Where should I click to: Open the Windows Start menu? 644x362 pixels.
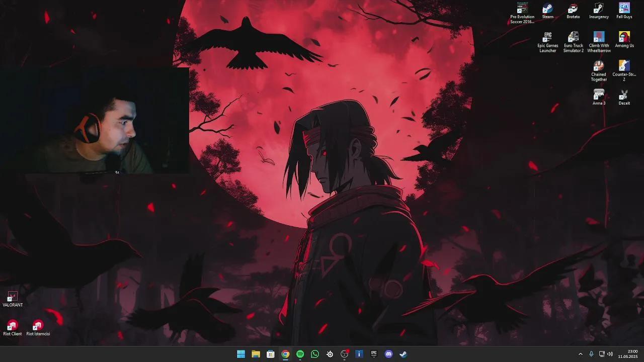pyautogui.click(x=241, y=354)
